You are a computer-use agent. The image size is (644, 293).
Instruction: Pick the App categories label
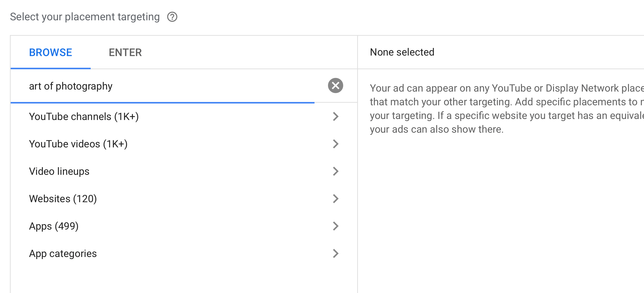click(63, 253)
